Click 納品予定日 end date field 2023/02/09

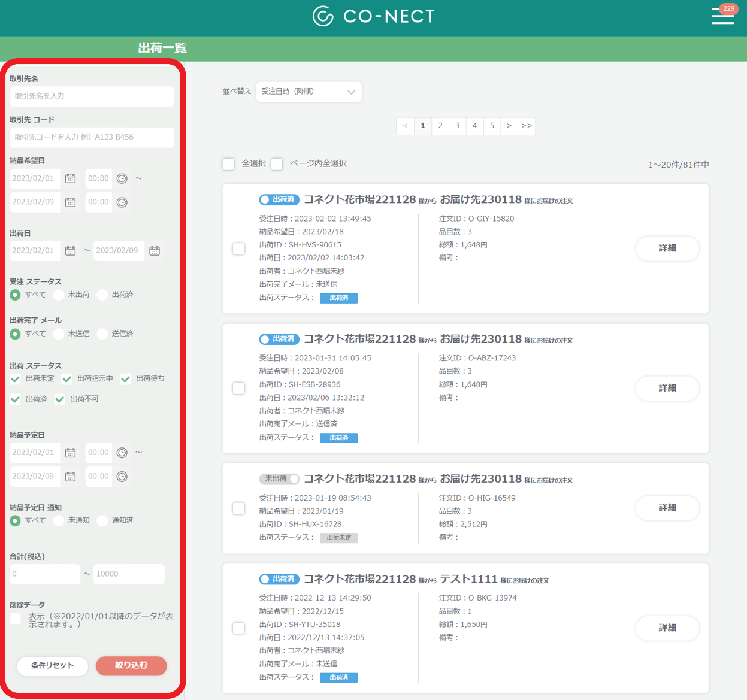pyautogui.click(x=35, y=477)
